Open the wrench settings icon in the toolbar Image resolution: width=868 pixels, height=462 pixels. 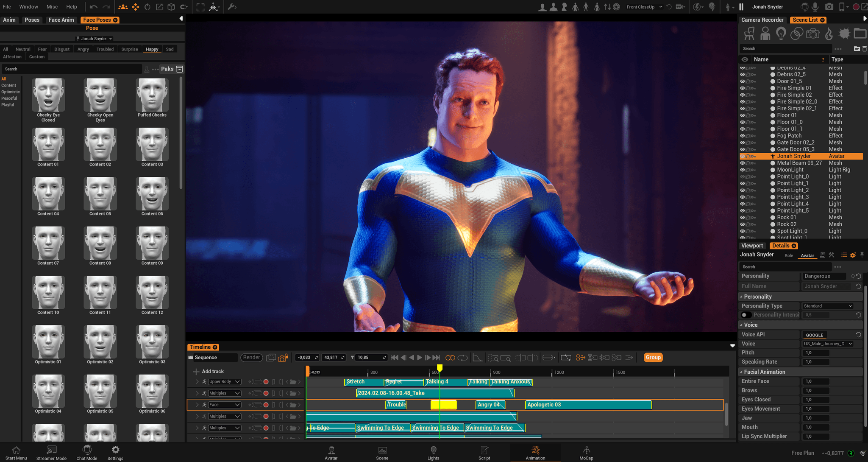coord(232,7)
